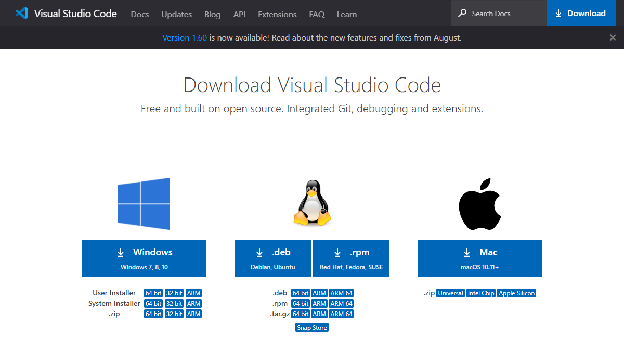Click the download arrow on the .deb button

pos(259,252)
